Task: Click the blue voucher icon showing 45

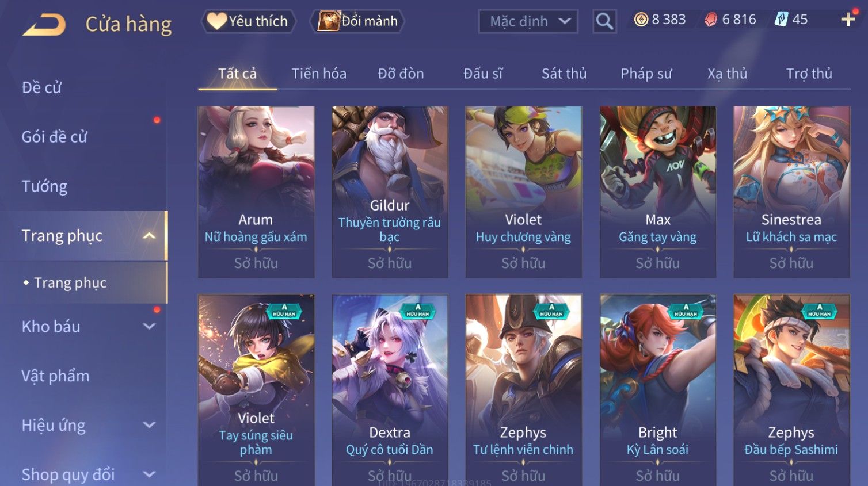Action: tap(781, 20)
